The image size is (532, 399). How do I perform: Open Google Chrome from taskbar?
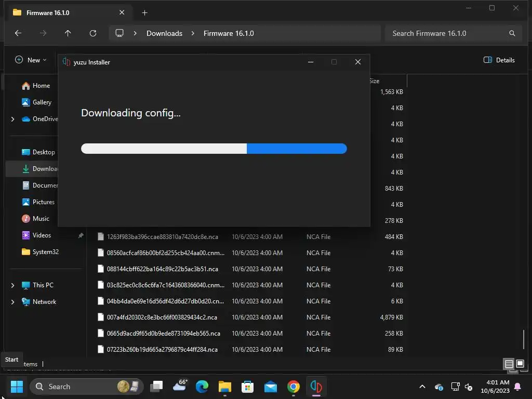click(293, 387)
